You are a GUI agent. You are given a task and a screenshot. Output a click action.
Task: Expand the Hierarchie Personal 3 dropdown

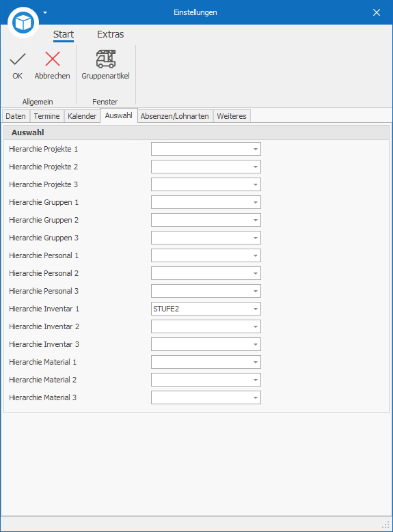256,291
